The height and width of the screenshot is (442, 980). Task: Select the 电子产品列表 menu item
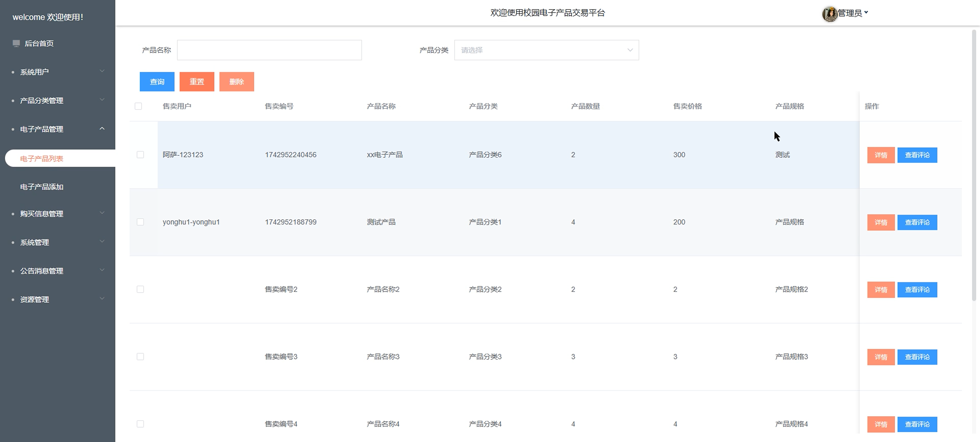tap(42, 158)
